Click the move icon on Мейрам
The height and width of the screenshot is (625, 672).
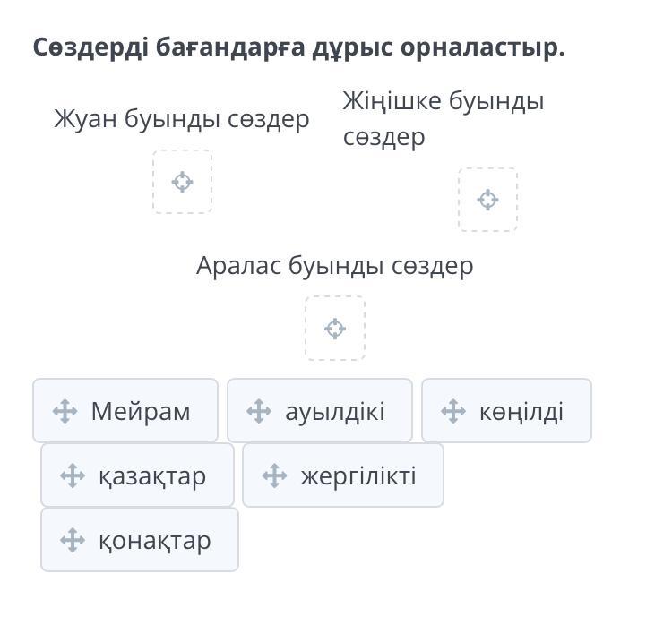(65, 411)
